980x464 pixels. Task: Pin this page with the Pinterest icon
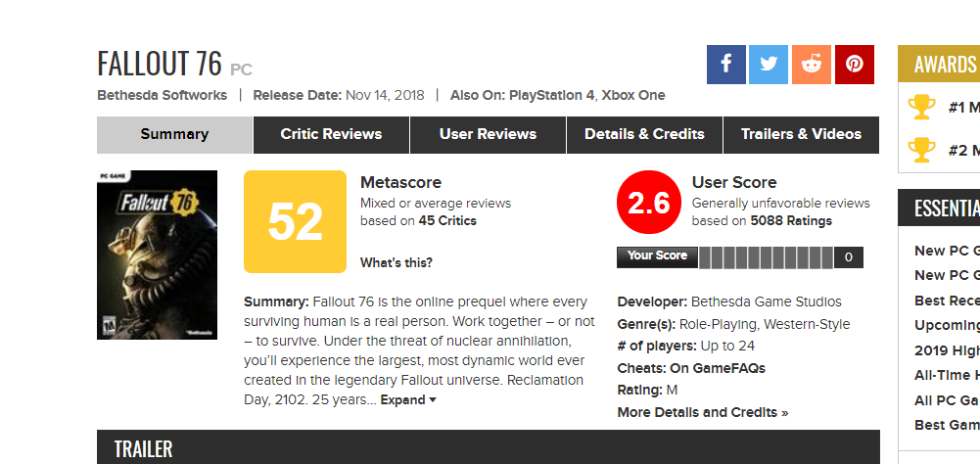(x=855, y=65)
